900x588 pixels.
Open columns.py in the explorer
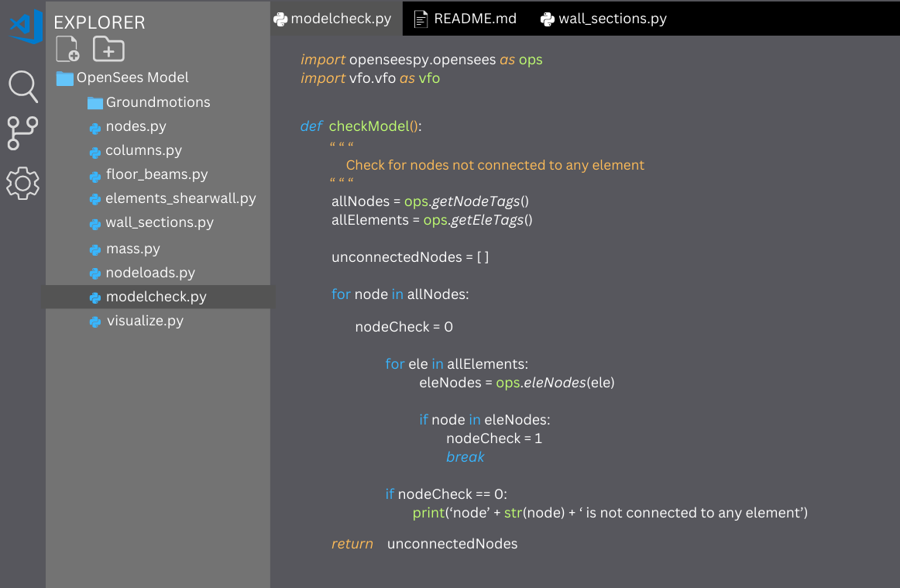(x=143, y=150)
